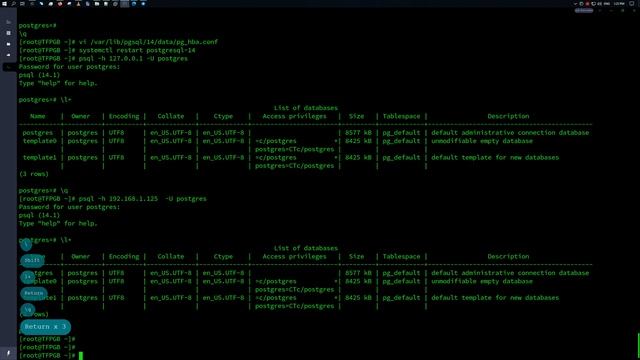Click first 'List of databases' heading
Screen dimensions: 640x360
pos(306,108)
